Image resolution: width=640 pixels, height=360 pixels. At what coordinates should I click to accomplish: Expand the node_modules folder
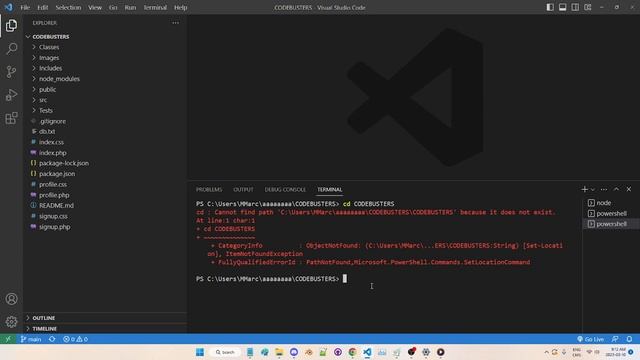coord(105,79)
